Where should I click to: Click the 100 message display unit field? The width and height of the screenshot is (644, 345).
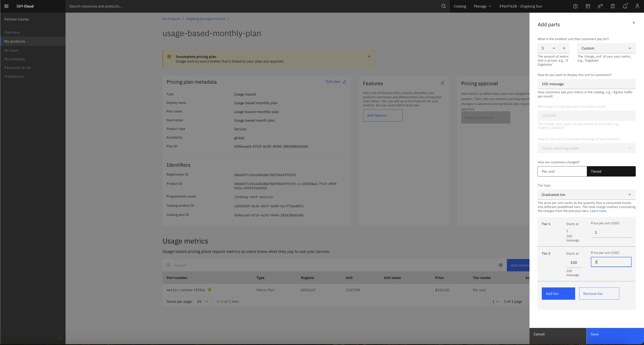tap(586, 84)
